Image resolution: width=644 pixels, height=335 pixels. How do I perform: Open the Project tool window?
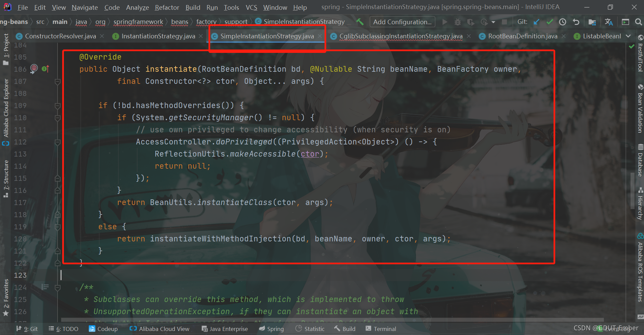[6, 49]
